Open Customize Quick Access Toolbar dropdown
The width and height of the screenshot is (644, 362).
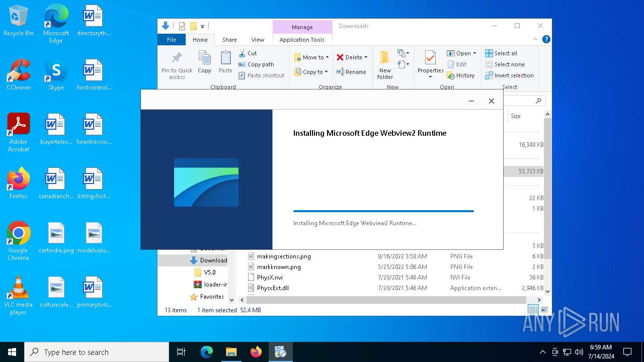tap(202, 26)
